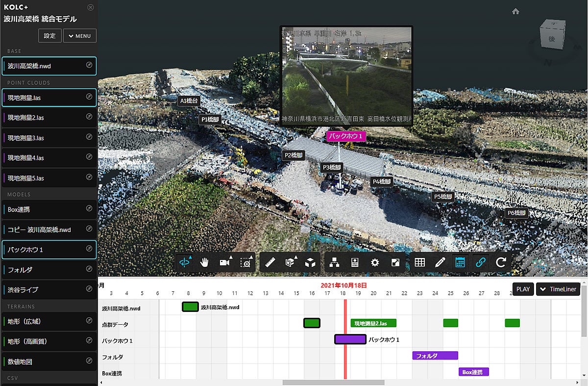Click the 設定 button
Image resolution: width=588 pixels, height=386 pixels.
[50, 36]
